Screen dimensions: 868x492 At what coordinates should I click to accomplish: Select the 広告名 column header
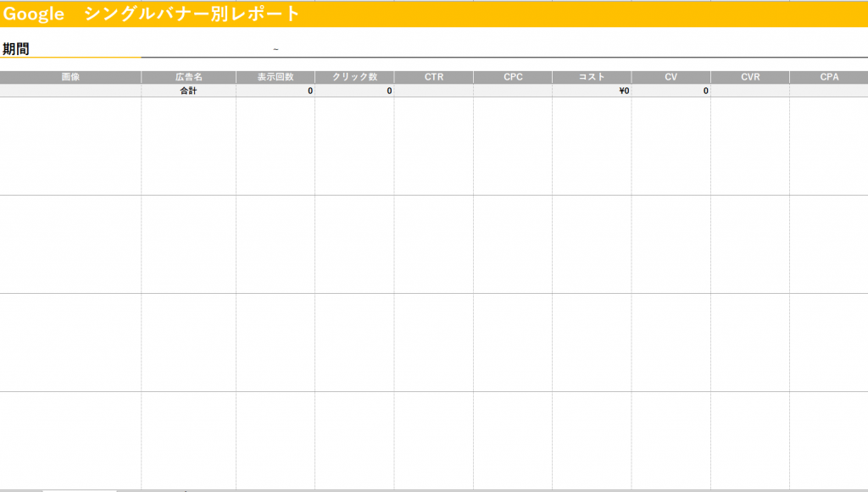(x=189, y=77)
